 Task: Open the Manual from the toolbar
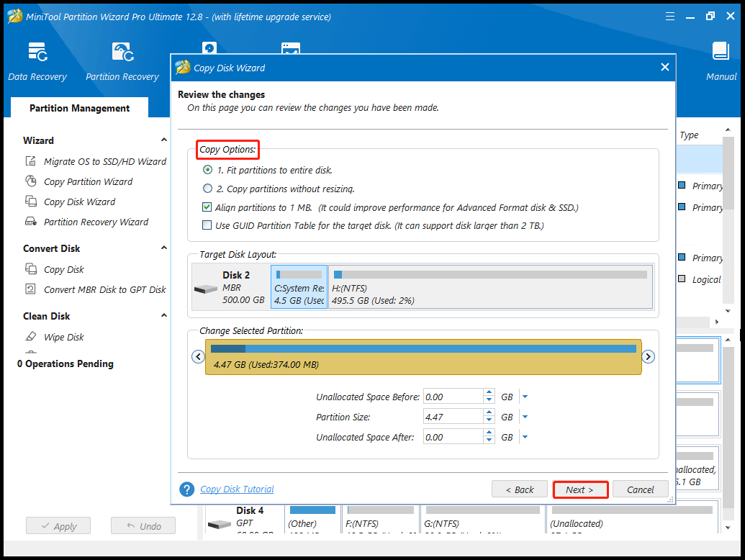click(x=721, y=62)
